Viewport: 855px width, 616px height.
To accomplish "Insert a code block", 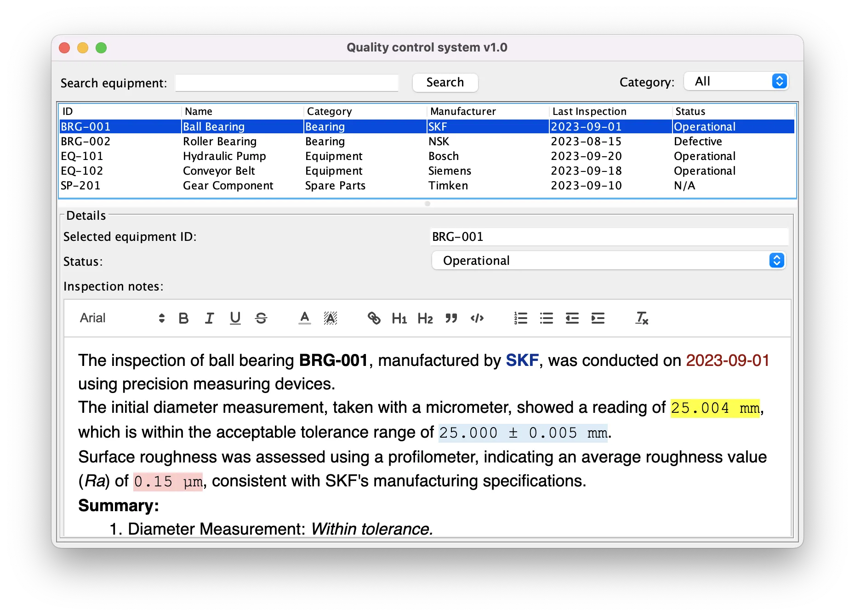I will [477, 318].
